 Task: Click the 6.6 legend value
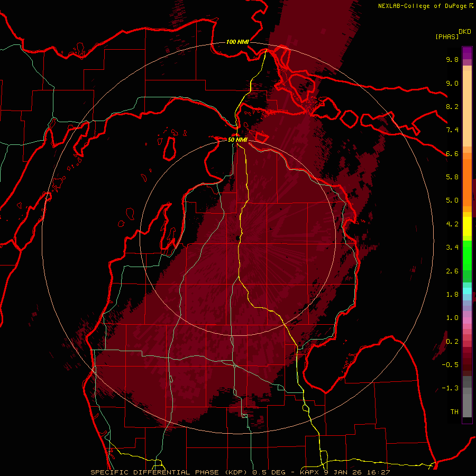[452, 153]
